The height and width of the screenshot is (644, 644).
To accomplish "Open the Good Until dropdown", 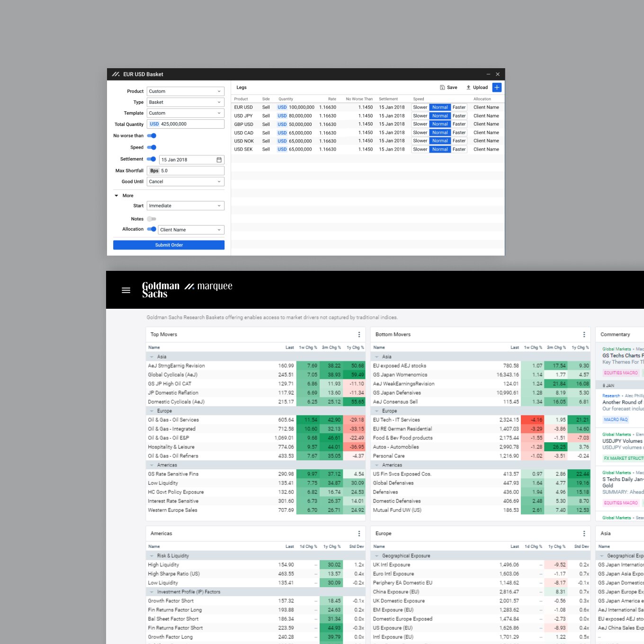I will pos(185,182).
